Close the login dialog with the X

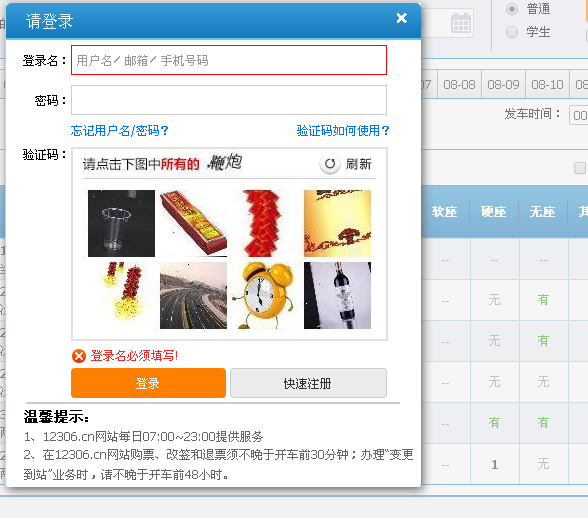tap(402, 18)
